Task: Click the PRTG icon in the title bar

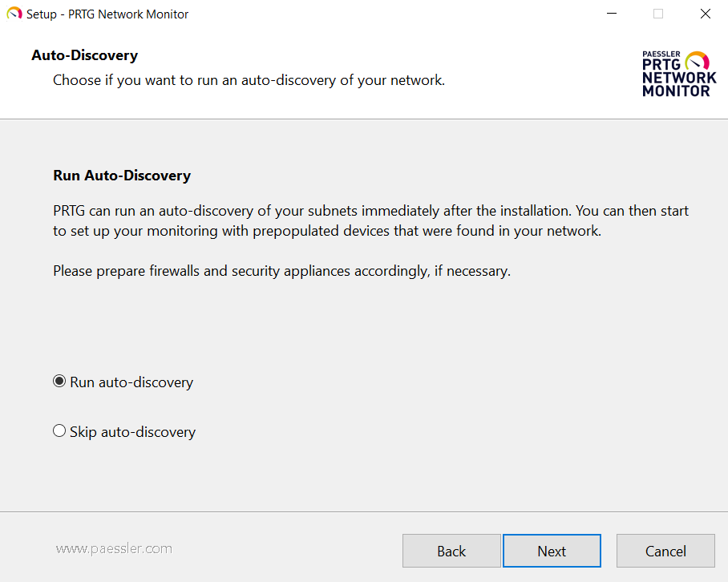Action: pyautogui.click(x=14, y=14)
